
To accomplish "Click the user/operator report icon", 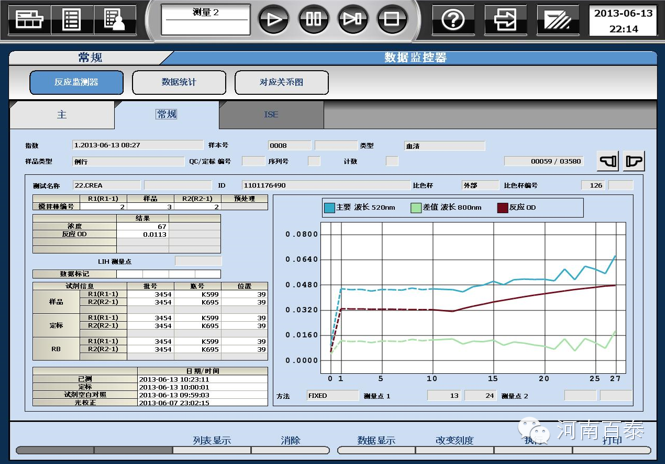I will pyautogui.click(x=113, y=18).
